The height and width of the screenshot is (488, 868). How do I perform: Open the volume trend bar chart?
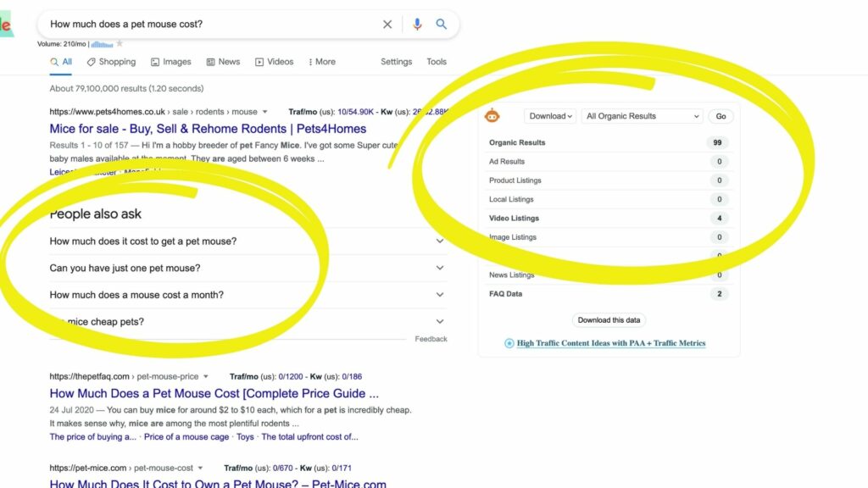pos(102,44)
